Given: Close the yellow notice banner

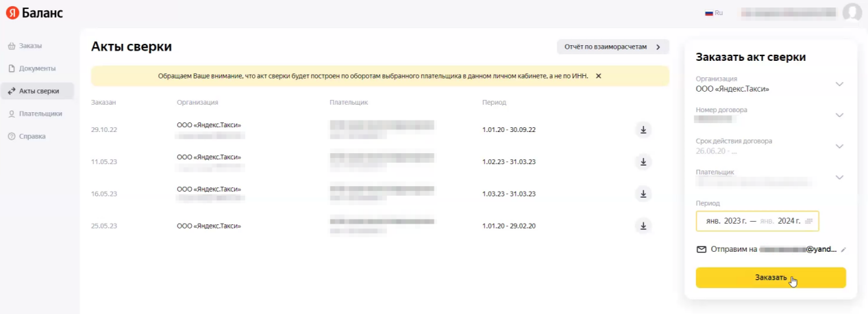Looking at the screenshot, I should 598,76.
